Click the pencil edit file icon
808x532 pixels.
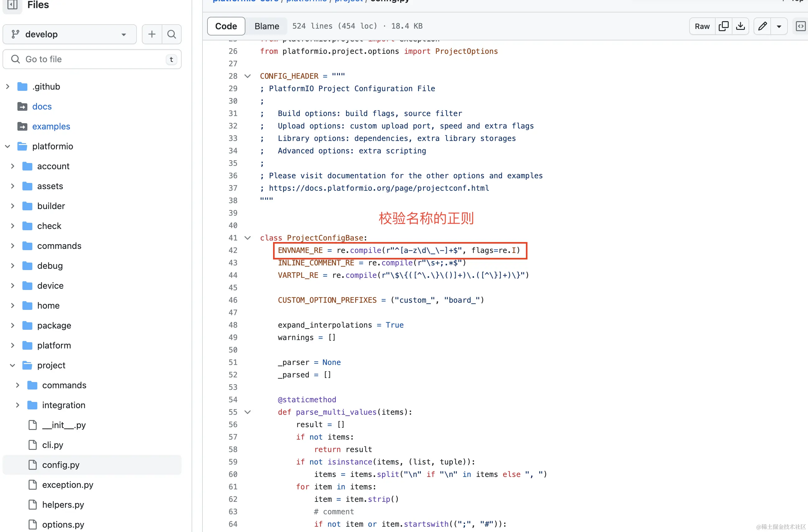(763, 26)
